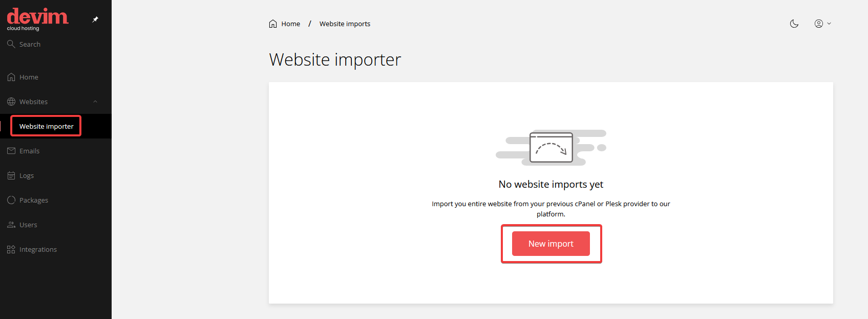The image size is (868, 319).
Task: Open the account profile icon
Action: pyautogui.click(x=819, y=23)
